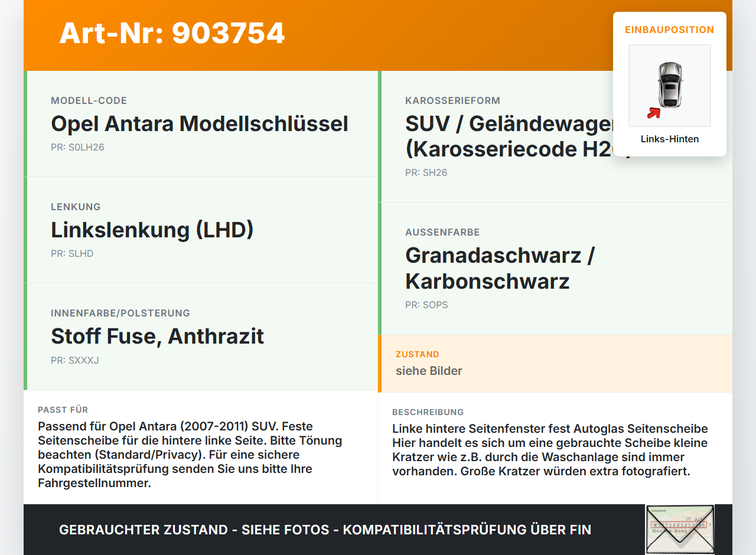Select the colour "Granadaschwarz / Karbonschwarz"
756x555 pixels.
[500, 268]
